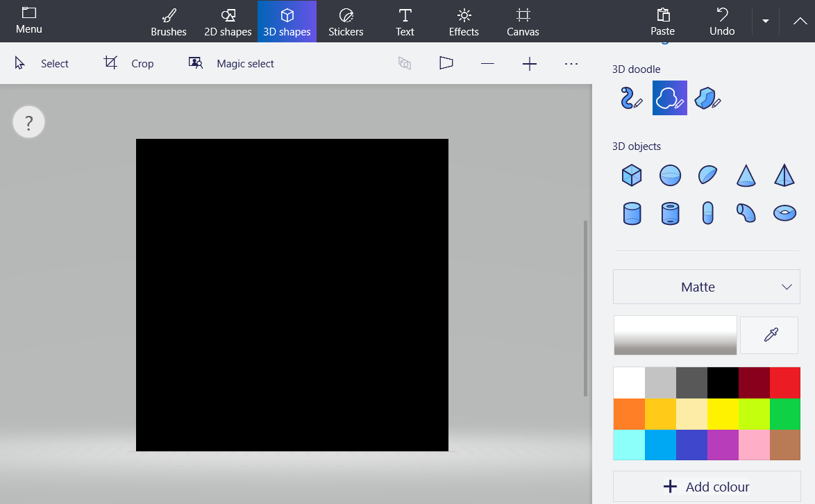Select the red colour swatch
The width and height of the screenshot is (815, 504).
click(784, 383)
